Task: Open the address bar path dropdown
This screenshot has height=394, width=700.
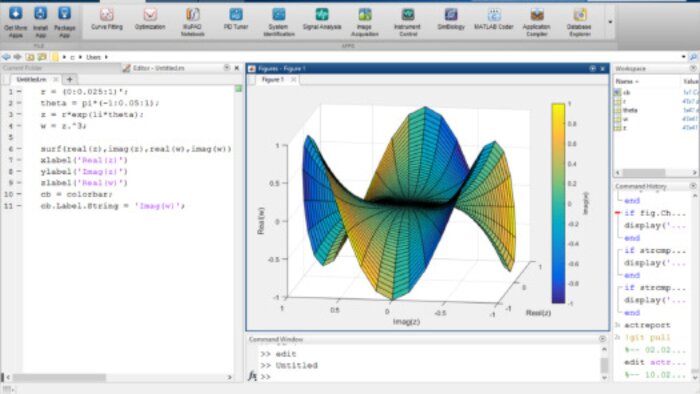Action: coord(683,57)
